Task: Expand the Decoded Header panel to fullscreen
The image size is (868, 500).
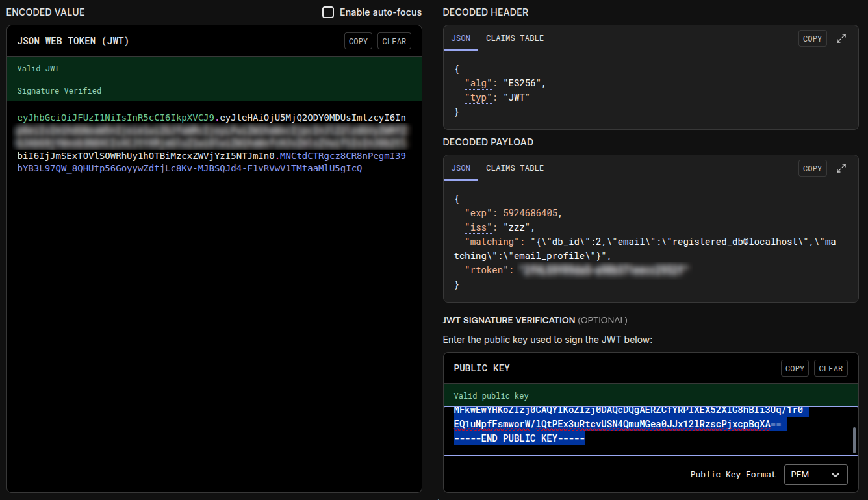Action: click(841, 38)
